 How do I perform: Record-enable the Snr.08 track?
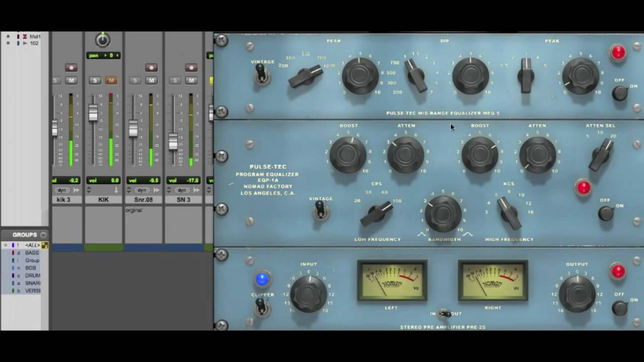[x=151, y=68]
